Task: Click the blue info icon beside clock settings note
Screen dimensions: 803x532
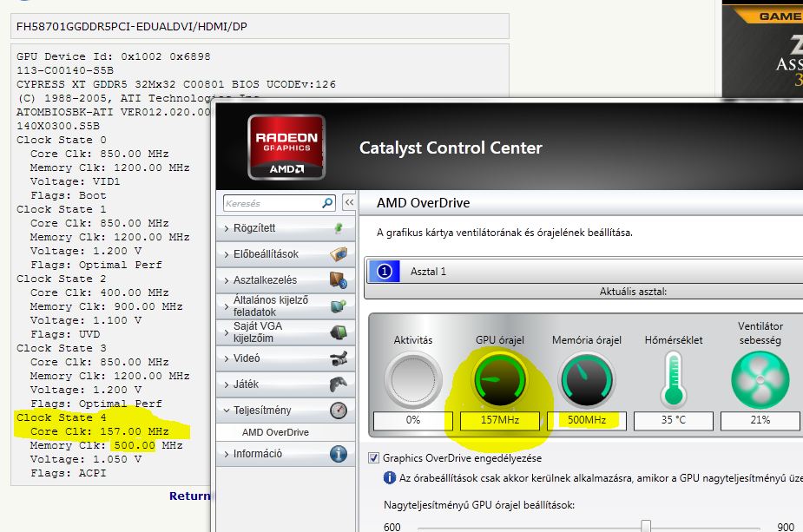Action: click(x=389, y=477)
